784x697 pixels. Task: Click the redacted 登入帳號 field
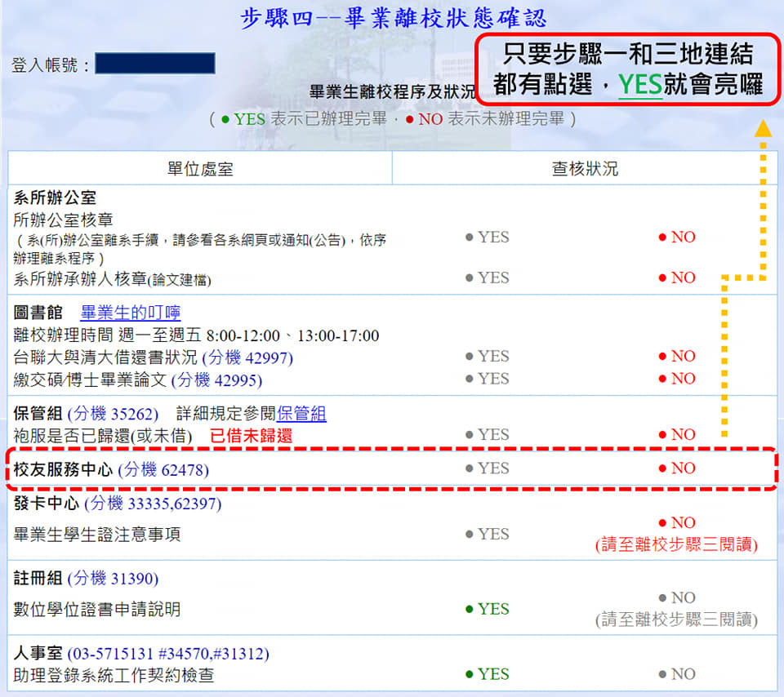point(155,64)
